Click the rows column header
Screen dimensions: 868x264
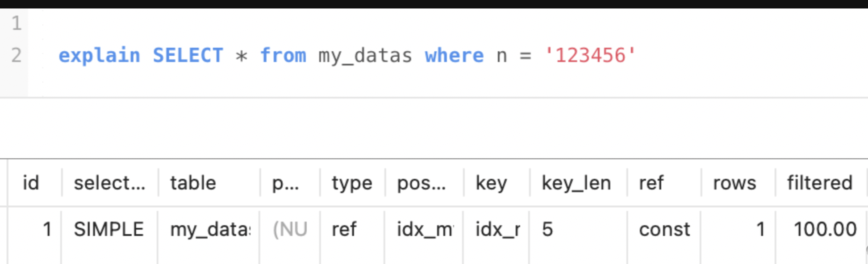coord(734,183)
